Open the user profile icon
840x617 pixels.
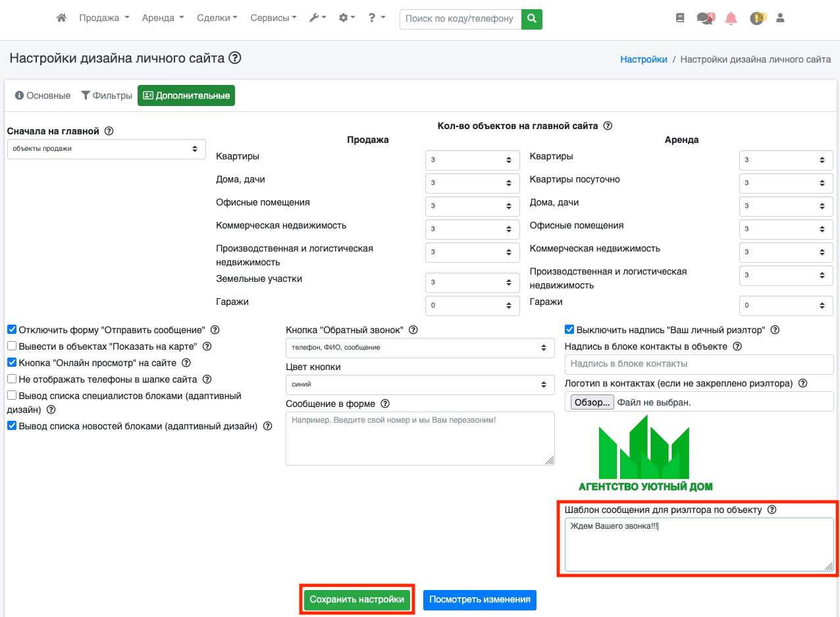coord(781,18)
